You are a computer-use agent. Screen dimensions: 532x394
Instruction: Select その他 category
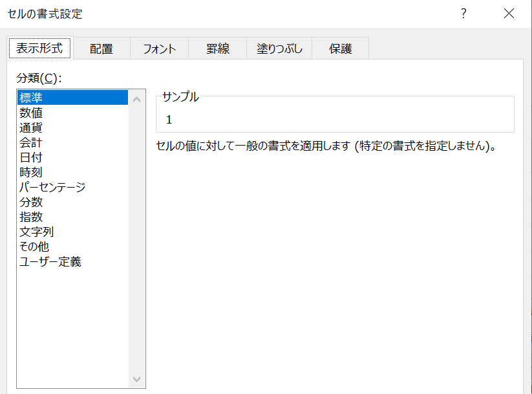(x=72, y=246)
